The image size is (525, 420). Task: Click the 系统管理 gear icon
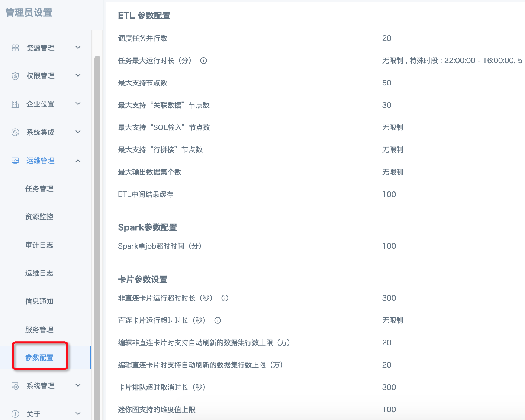pyautogui.click(x=15, y=386)
